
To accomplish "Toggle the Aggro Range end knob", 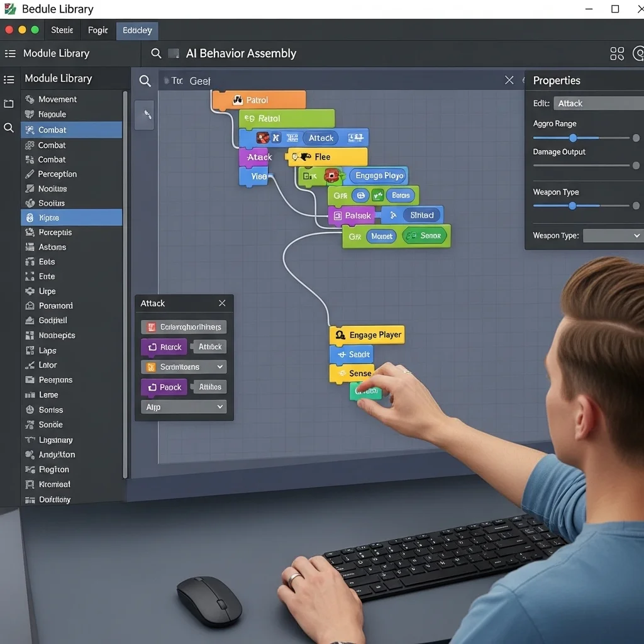I will pyautogui.click(x=636, y=138).
